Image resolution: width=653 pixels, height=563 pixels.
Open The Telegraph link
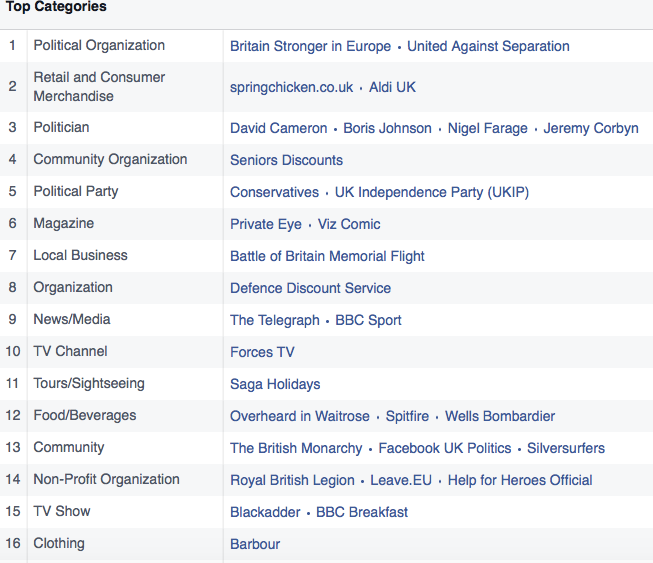pos(275,321)
